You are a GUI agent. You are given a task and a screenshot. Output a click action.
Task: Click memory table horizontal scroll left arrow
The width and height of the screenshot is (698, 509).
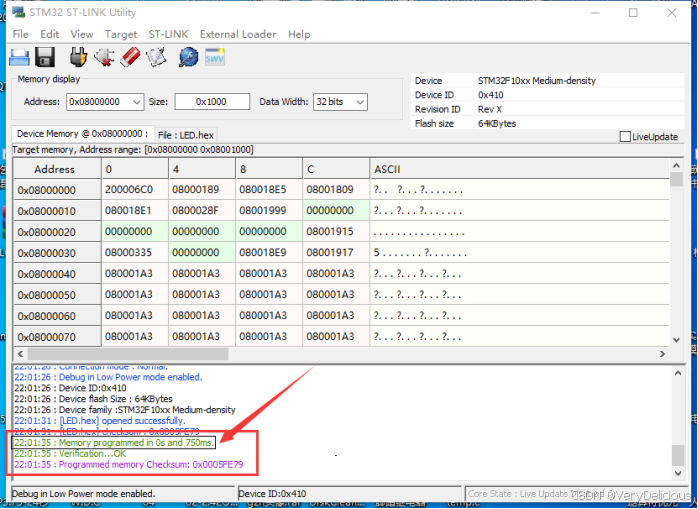coord(20,354)
